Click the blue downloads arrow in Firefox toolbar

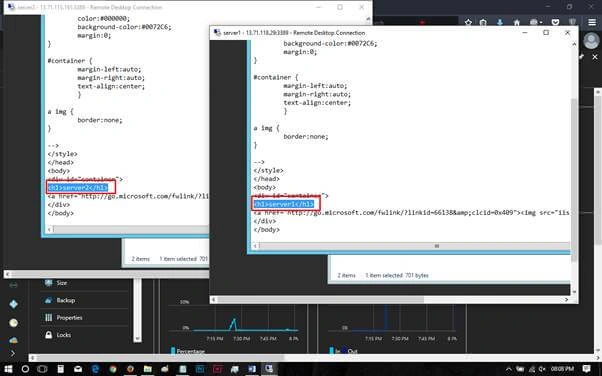(500, 22)
